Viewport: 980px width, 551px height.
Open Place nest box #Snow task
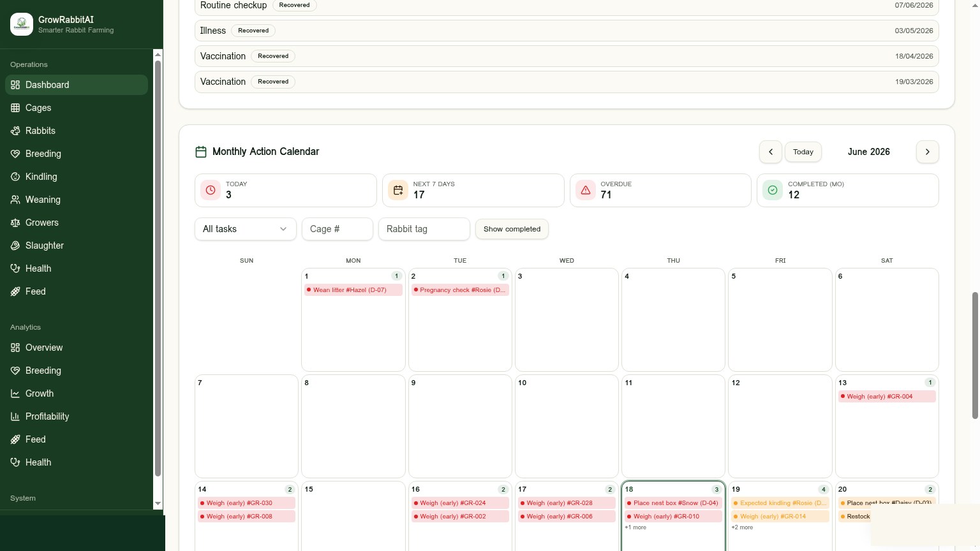point(673,503)
